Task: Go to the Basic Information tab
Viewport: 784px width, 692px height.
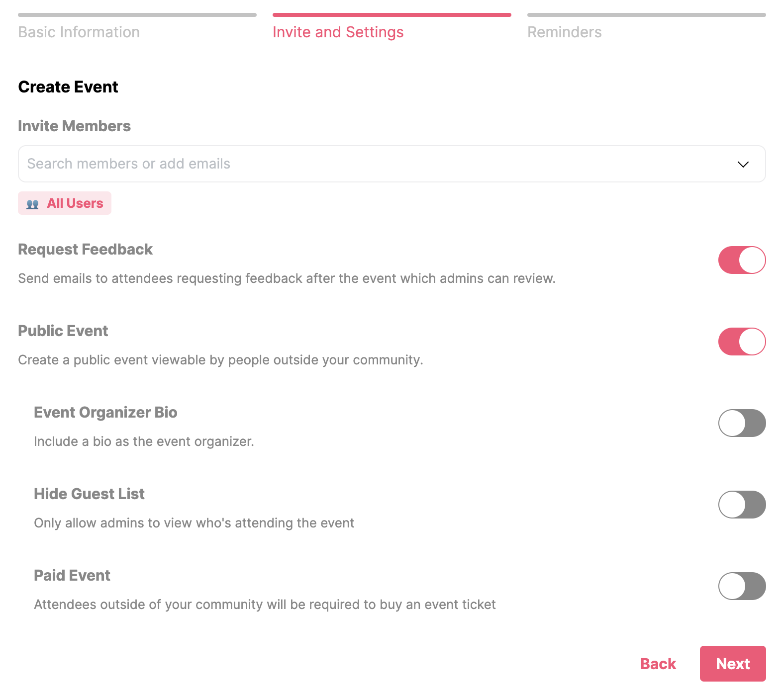Action: pos(79,32)
